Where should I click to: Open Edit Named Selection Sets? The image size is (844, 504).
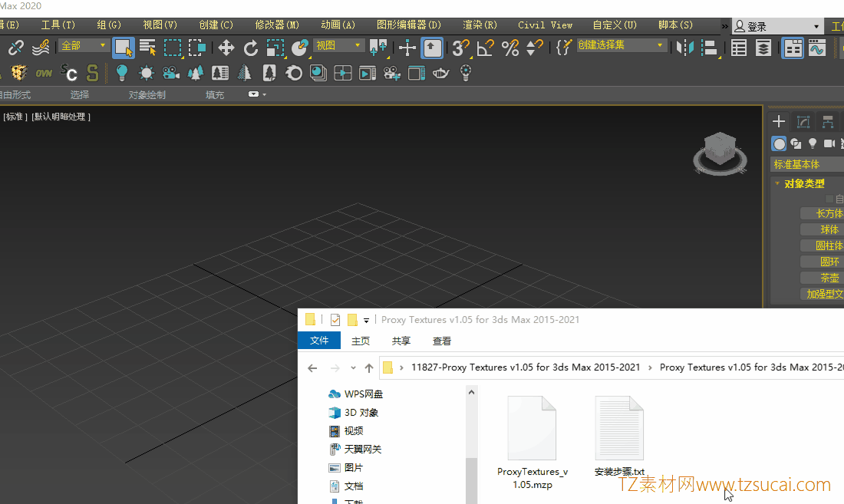[x=563, y=48]
